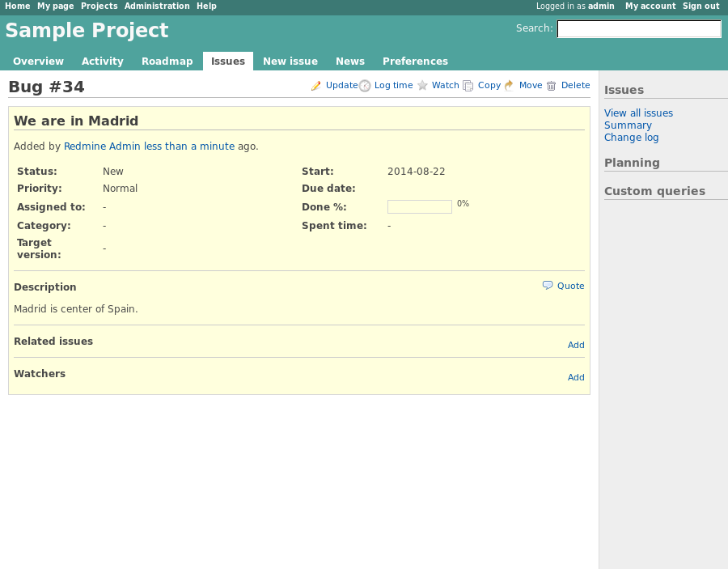Click the priority value Normal

click(x=120, y=189)
